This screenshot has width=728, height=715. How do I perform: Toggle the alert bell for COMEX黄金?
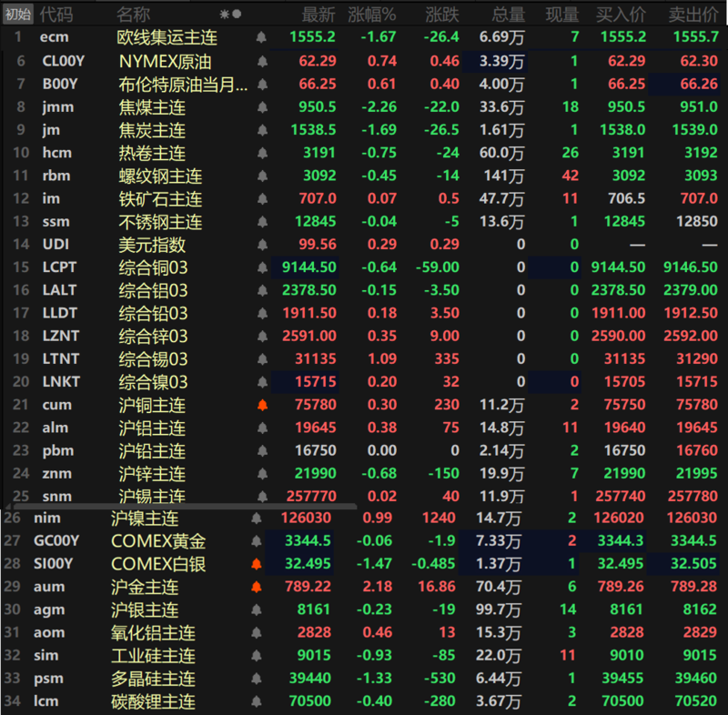click(x=257, y=541)
